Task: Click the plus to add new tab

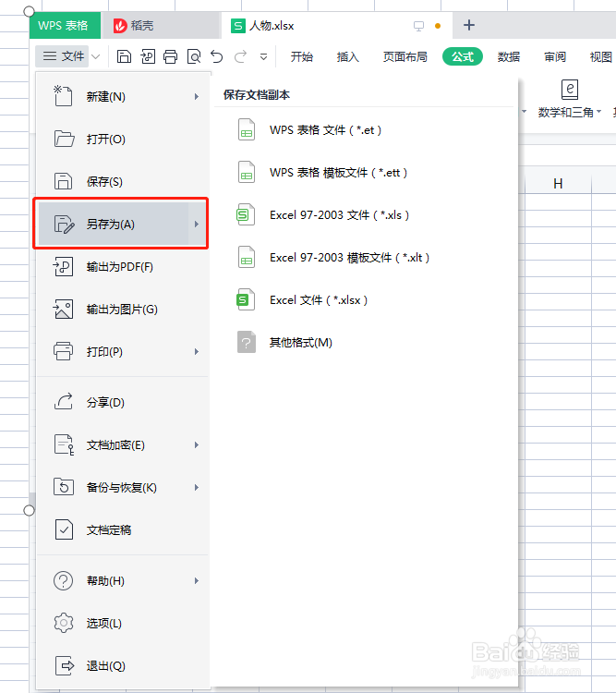Action: 469,25
